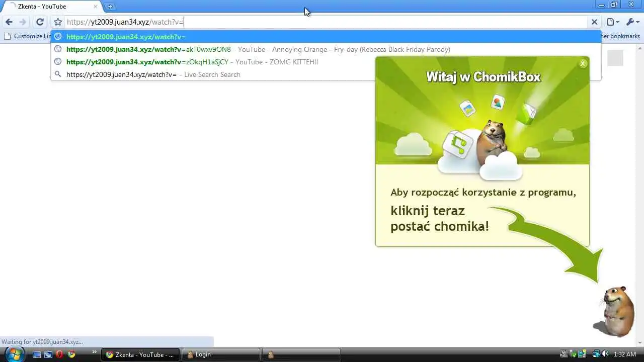This screenshot has height=362, width=644.
Task: Close the Witaj w ChomikBox popup
Action: tap(583, 63)
